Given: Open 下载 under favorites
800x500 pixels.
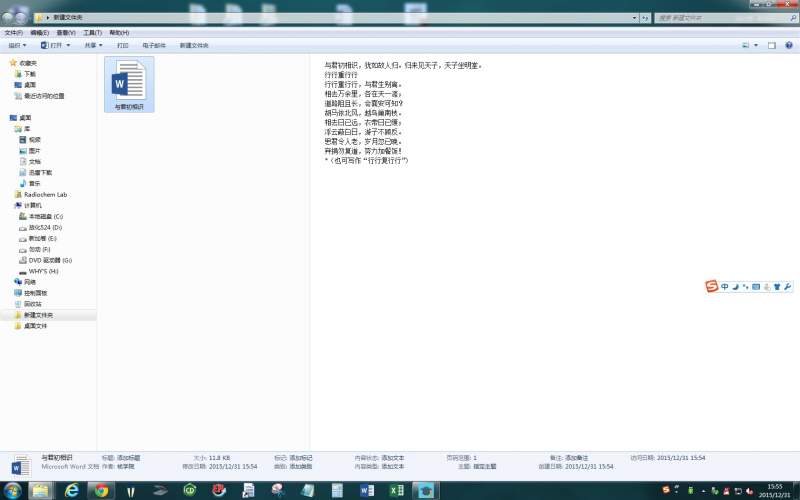Looking at the screenshot, I should pyautogui.click(x=30, y=74).
